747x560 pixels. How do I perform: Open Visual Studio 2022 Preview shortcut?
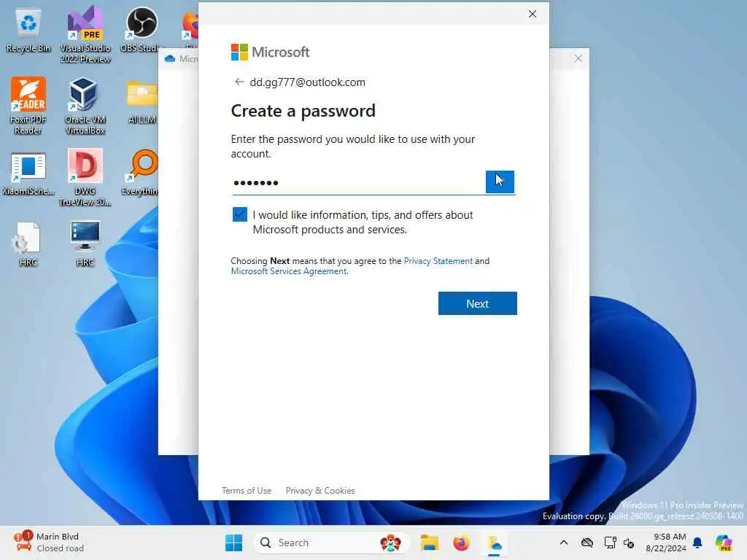[x=85, y=35]
